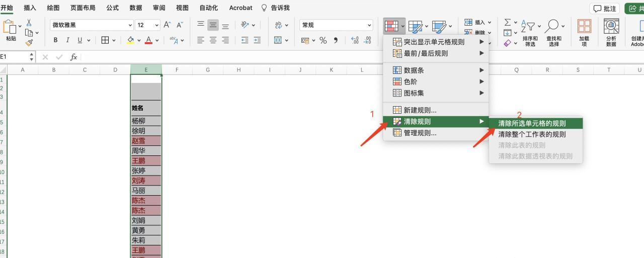
Task: Click the Merge and Center icon
Action: click(278, 40)
